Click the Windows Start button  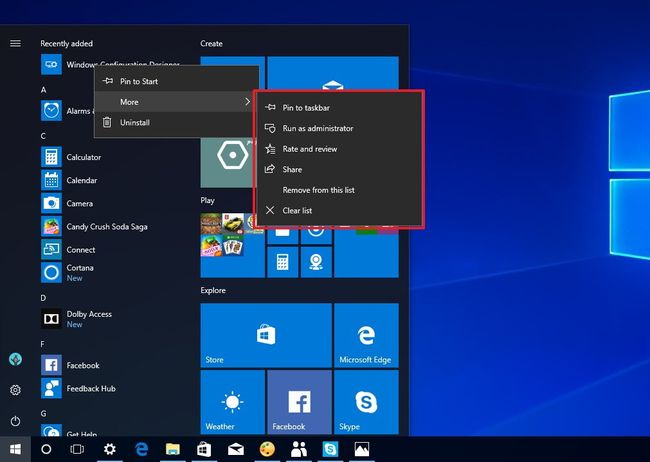(x=15, y=449)
